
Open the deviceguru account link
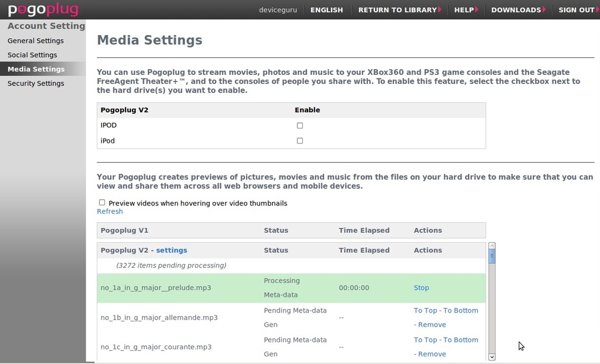click(278, 10)
